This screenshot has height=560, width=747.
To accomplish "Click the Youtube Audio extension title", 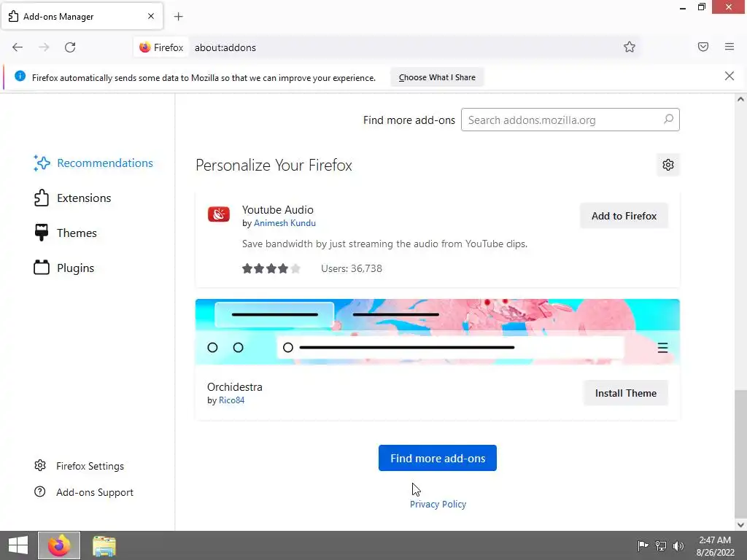I will pos(278,209).
